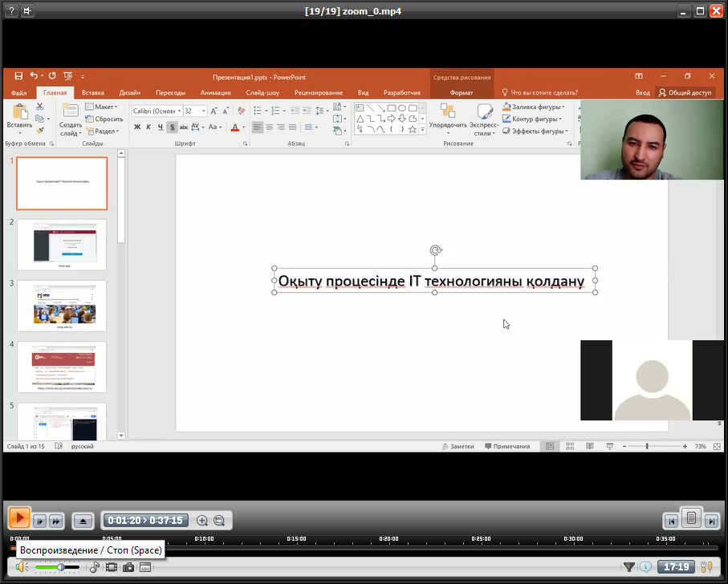Toggle strikethrough abc formatting

[184, 127]
